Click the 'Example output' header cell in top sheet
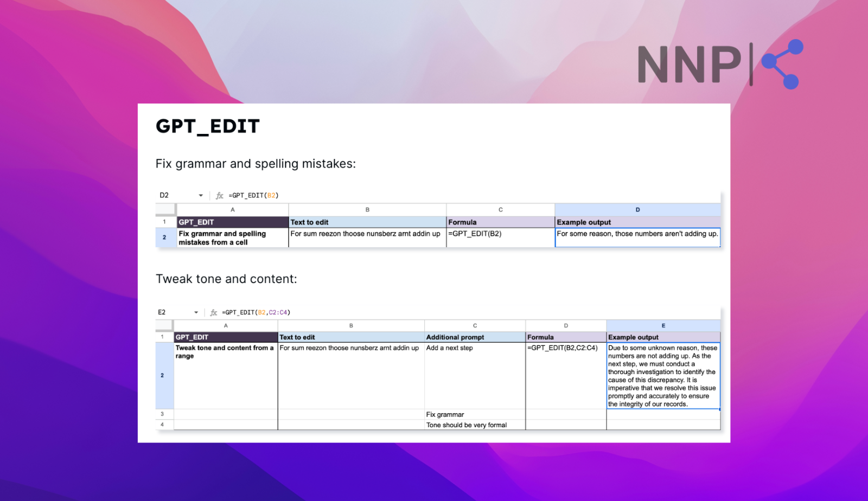The height and width of the screenshot is (501, 868). point(637,222)
